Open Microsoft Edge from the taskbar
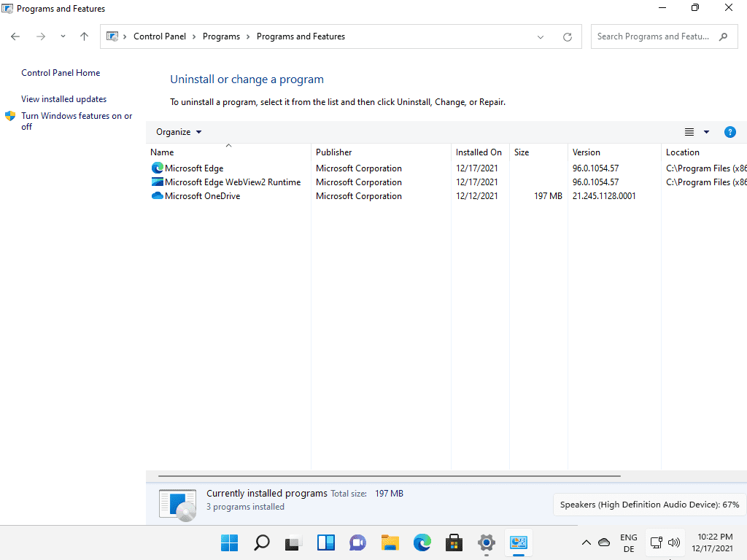This screenshot has height=560, width=747. pos(422,542)
